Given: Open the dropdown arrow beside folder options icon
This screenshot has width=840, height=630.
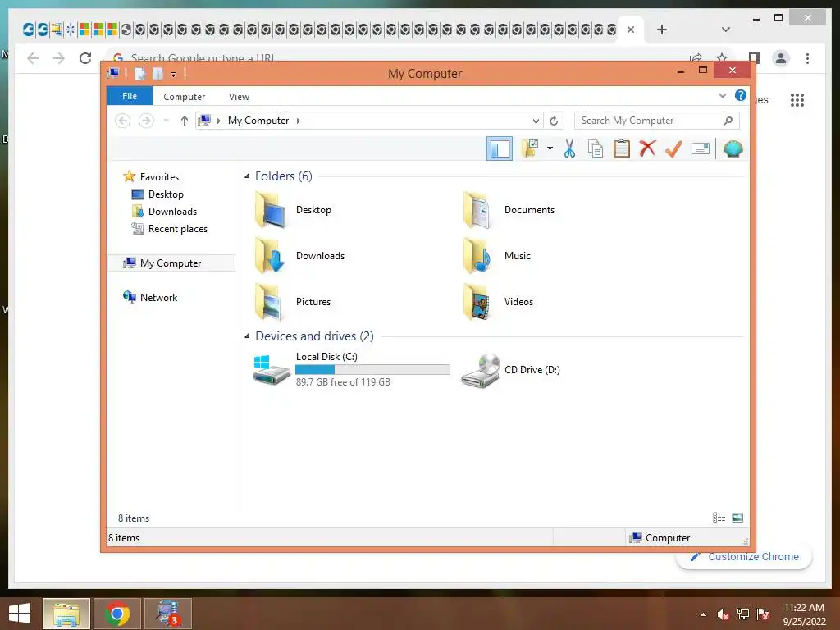Looking at the screenshot, I should pyautogui.click(x=550, y=148).
